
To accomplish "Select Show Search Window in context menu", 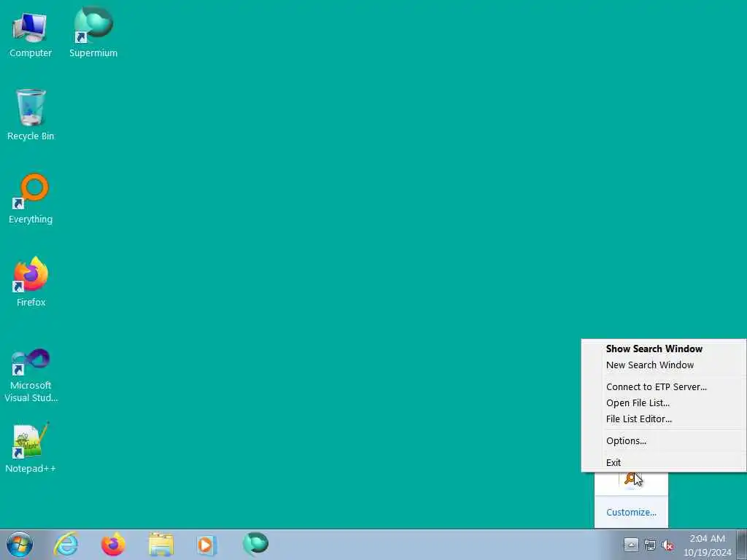I will pos(663,349).
